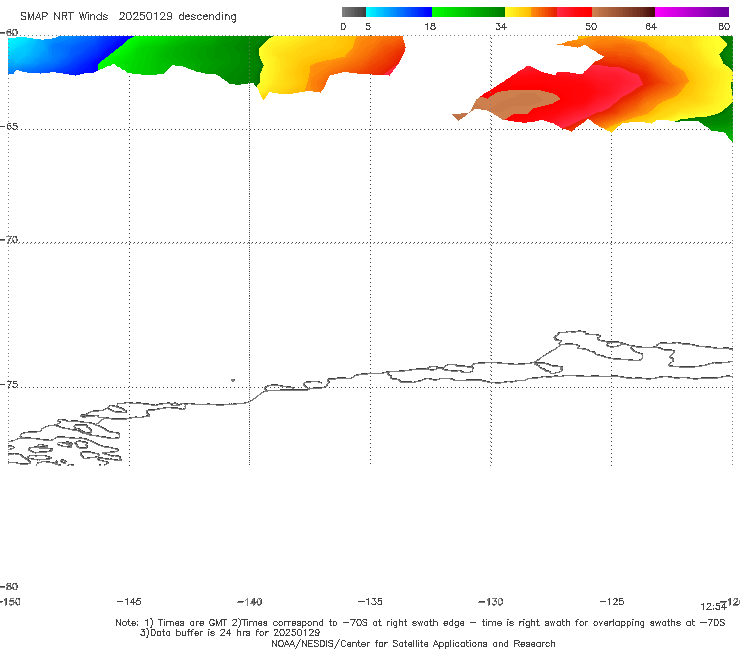The image size is (740, 650).
Task: Click the green segment of the wind scale
Action: (468, 12)
